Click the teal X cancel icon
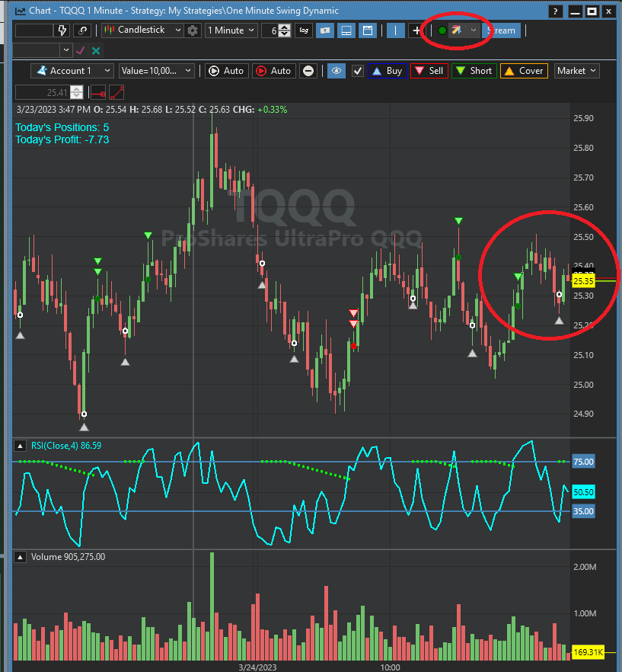This screenshot has width=622, height=672. tap(96, 50)
